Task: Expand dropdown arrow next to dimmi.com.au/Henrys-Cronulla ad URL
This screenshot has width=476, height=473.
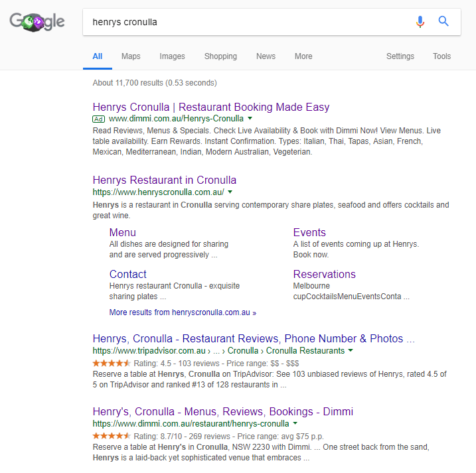Action: pos(250,118)
